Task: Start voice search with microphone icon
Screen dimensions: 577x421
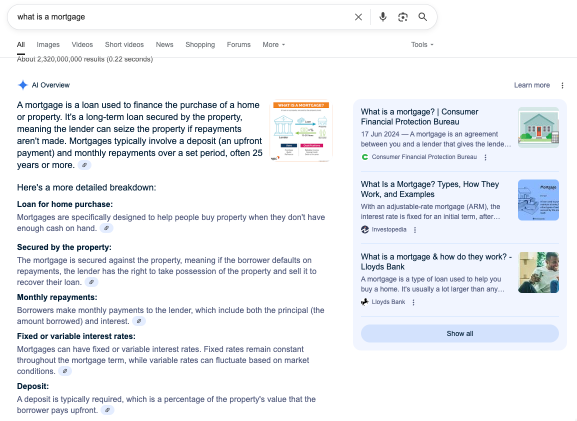Action: coord(383,17)
